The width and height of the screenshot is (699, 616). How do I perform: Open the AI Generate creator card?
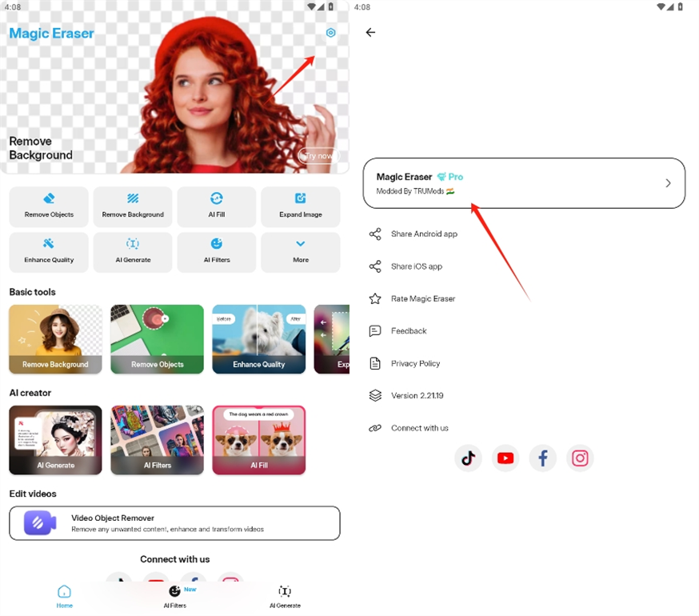(55, 440)
